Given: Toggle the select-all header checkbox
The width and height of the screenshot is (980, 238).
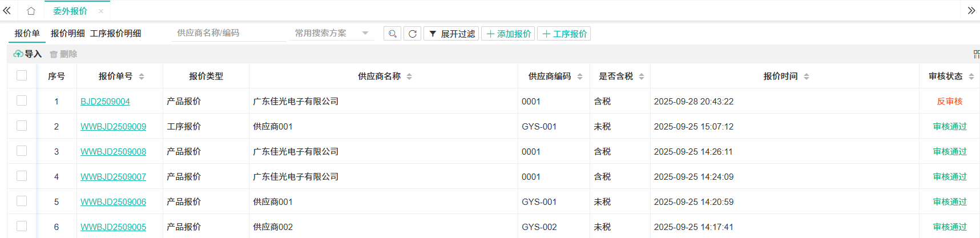Looking at the screenshot, I should 22,75.
